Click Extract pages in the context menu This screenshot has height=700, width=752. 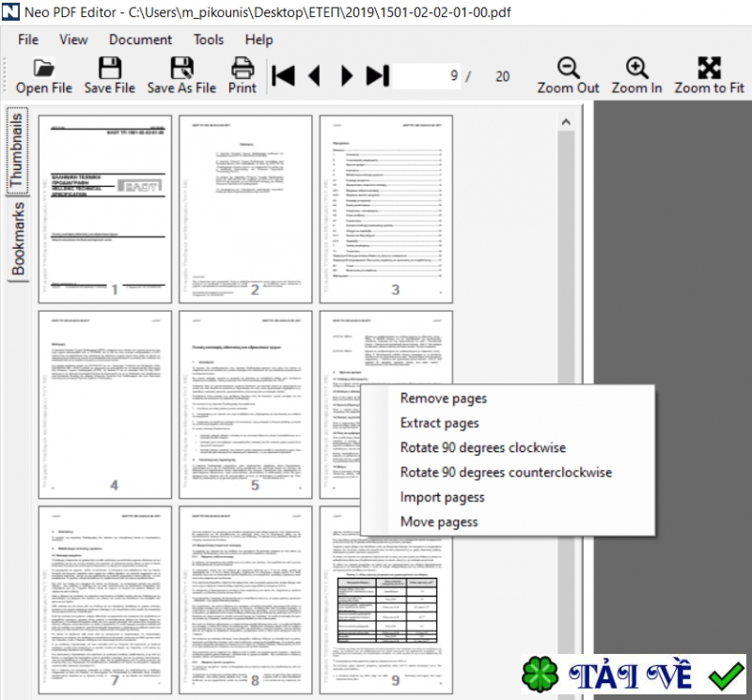click(439, 423)
